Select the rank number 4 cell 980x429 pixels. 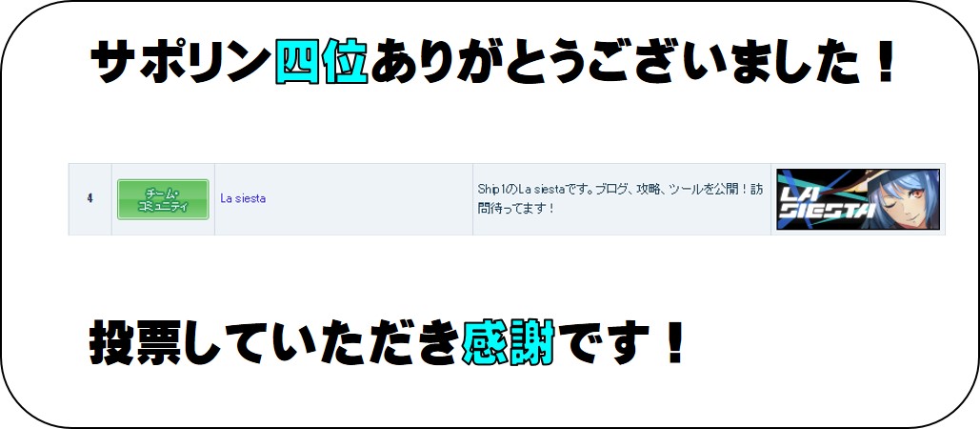[x=90, y=199]
